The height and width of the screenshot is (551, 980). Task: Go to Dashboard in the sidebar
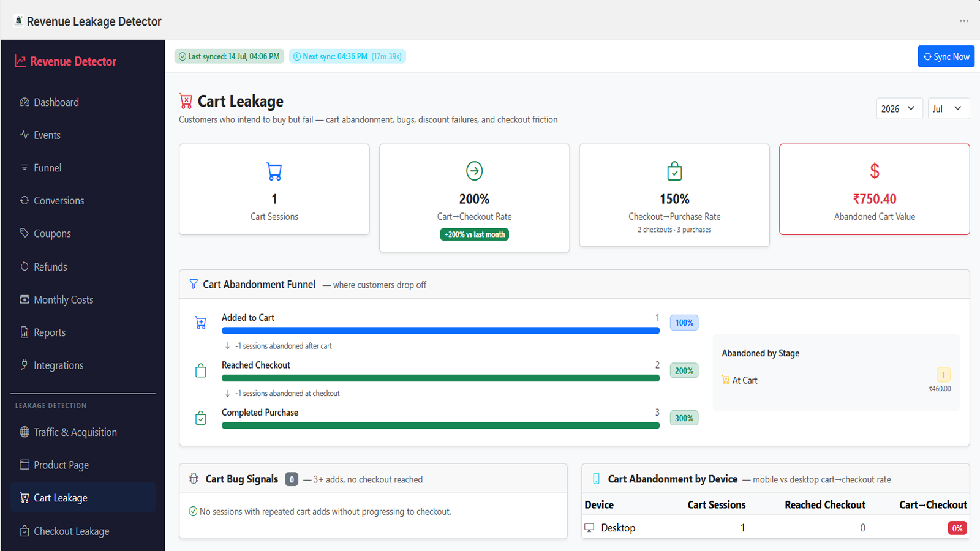[x=83, y=102]
